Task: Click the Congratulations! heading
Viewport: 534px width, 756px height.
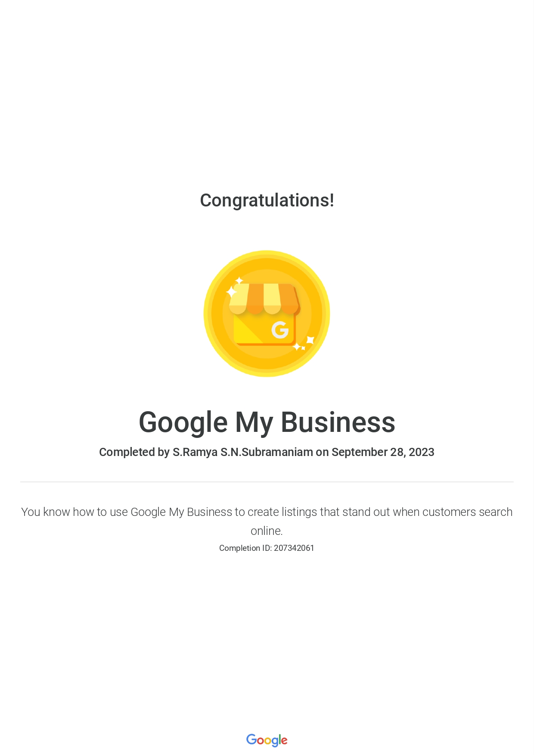Action: click(x=267, y=200)
